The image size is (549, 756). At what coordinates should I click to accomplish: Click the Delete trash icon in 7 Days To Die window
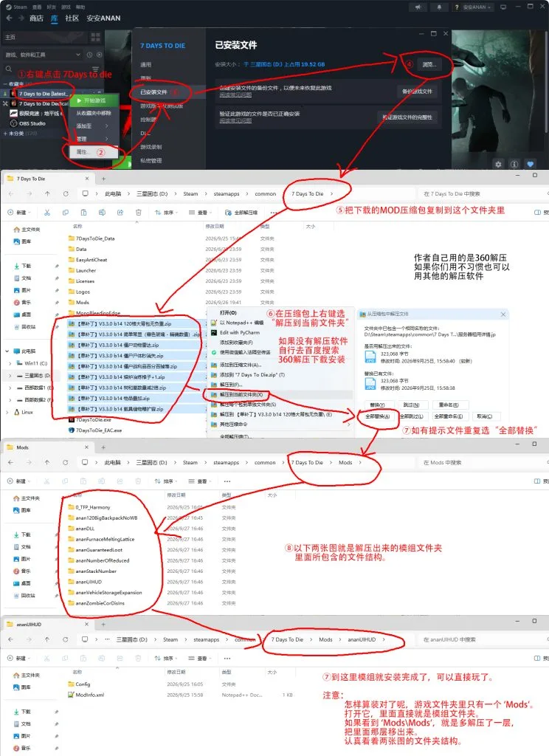tap(138, 213)
